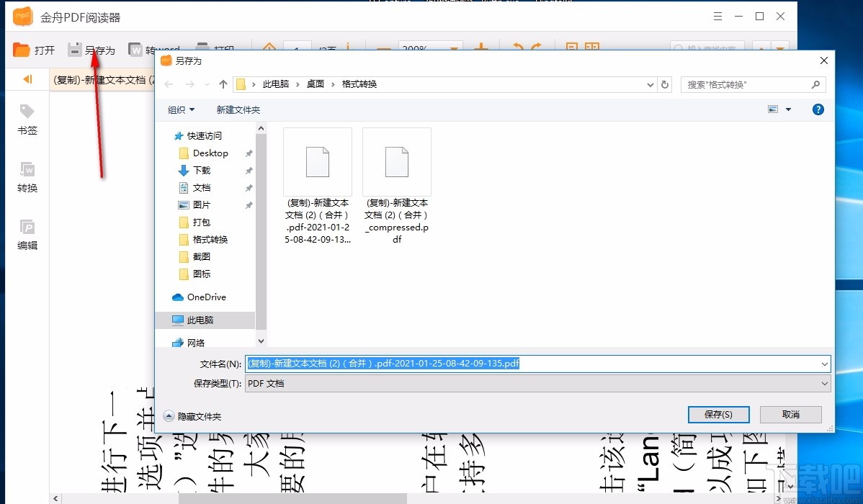Select the Desktop folder in the tree
863x504 pixels.
[x=210, y=153]
